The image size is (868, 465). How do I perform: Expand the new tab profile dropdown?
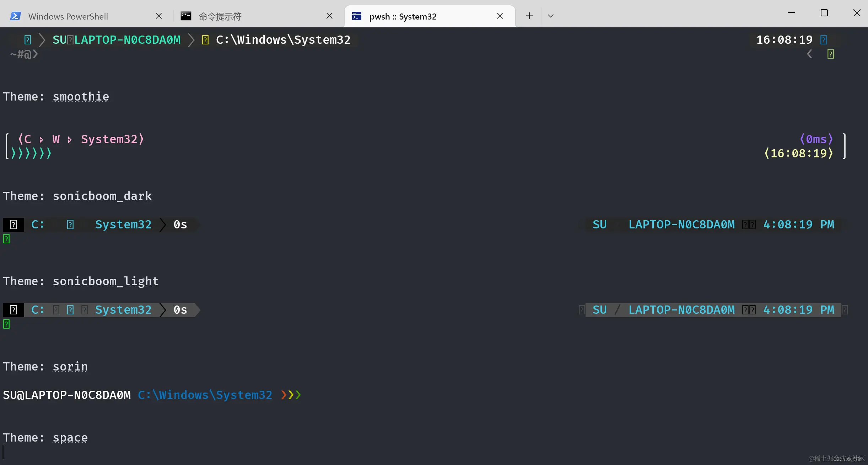coord(551,16)
